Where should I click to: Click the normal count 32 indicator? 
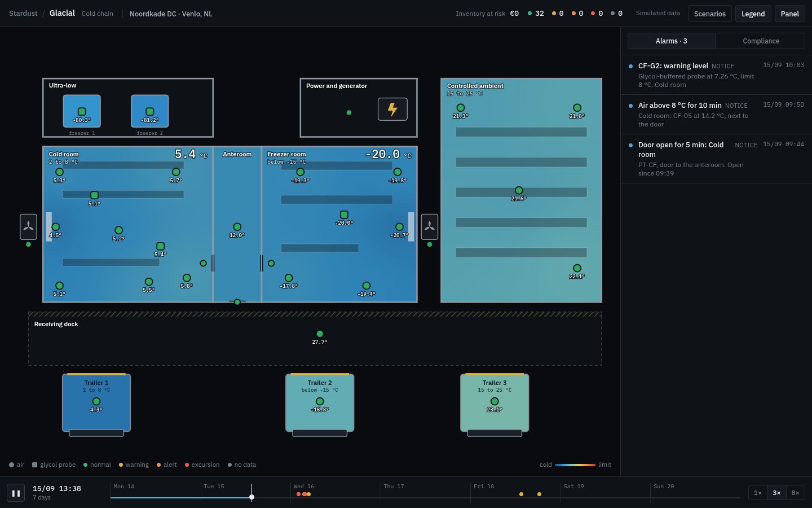(x=536, y=14)
